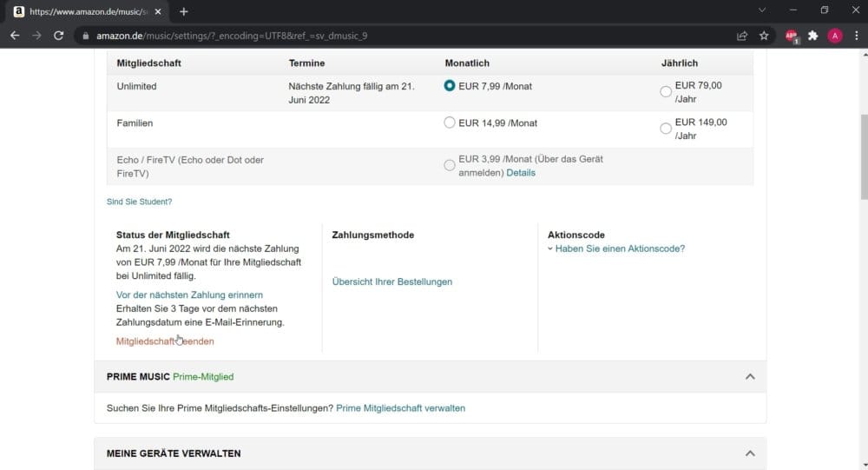The width and height of the screenshot is (868, 470).
Task: Select Echo / FireTV EUR 3,99 plan
Action: tap(450, 165)
